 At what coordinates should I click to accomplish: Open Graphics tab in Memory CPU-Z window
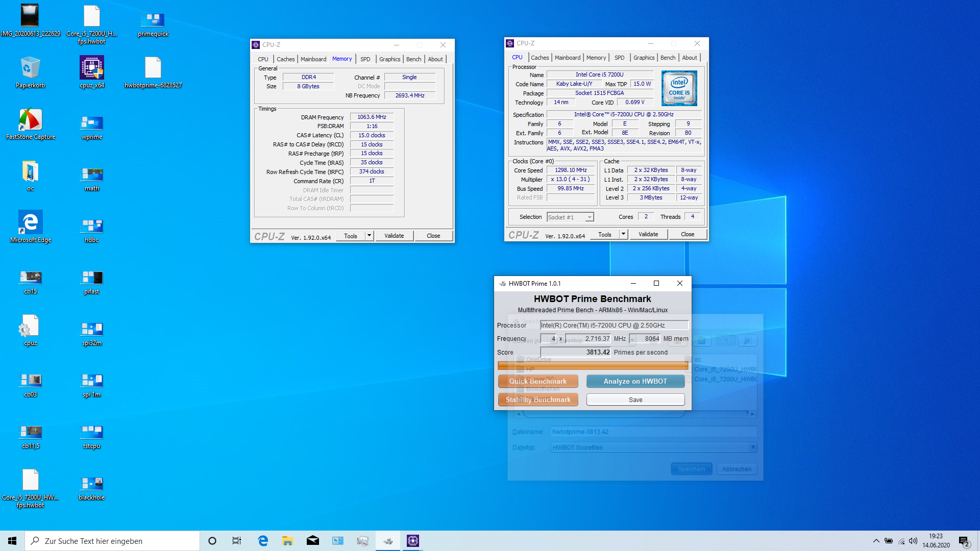tap(390, 59)
